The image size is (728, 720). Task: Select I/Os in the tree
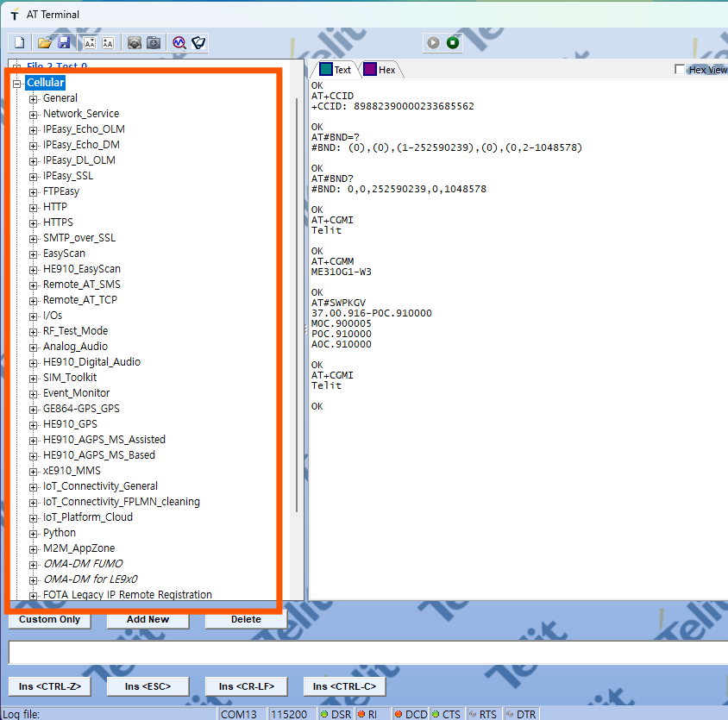pos(53,316)
